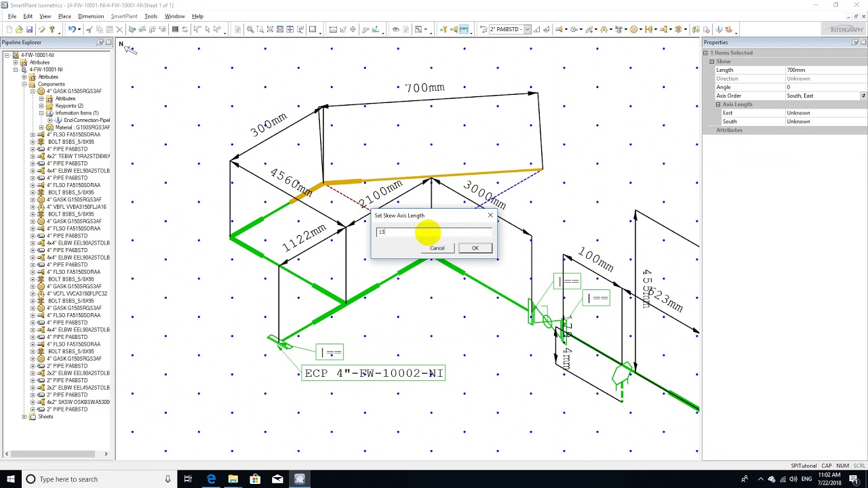Expand the Keypoints (2) node
The width and height of the screenshot is (868, 488).
41,106
